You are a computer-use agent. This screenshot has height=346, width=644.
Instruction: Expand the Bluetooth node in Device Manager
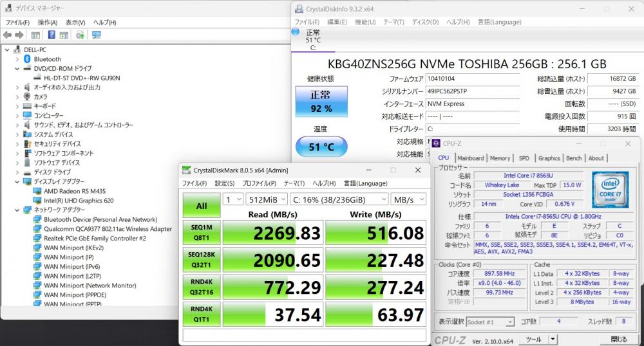(17, 59)
